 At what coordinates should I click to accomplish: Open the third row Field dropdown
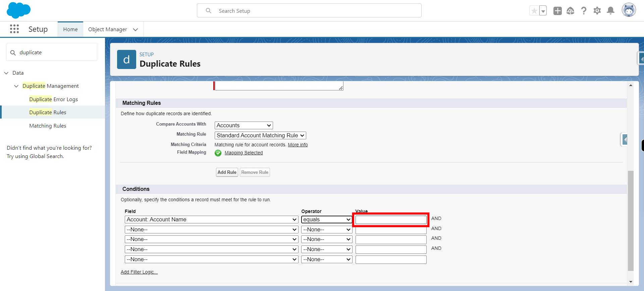[211, 239]
